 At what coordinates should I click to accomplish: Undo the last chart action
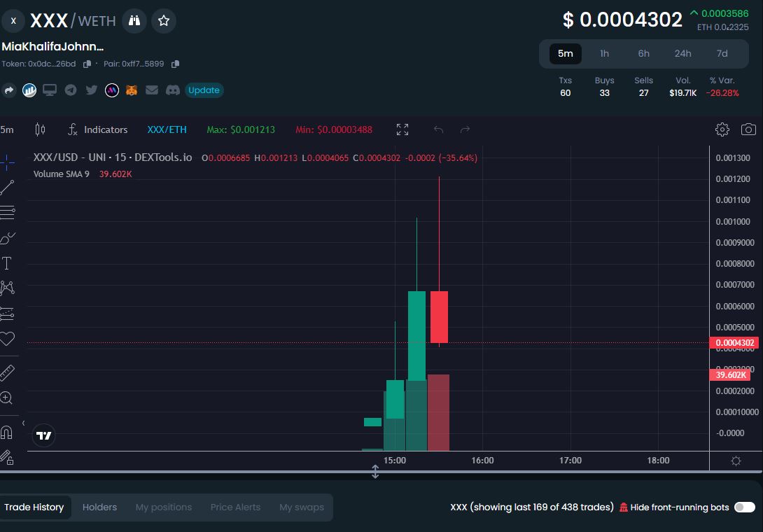pyautogui.click(x=438, y=129)
